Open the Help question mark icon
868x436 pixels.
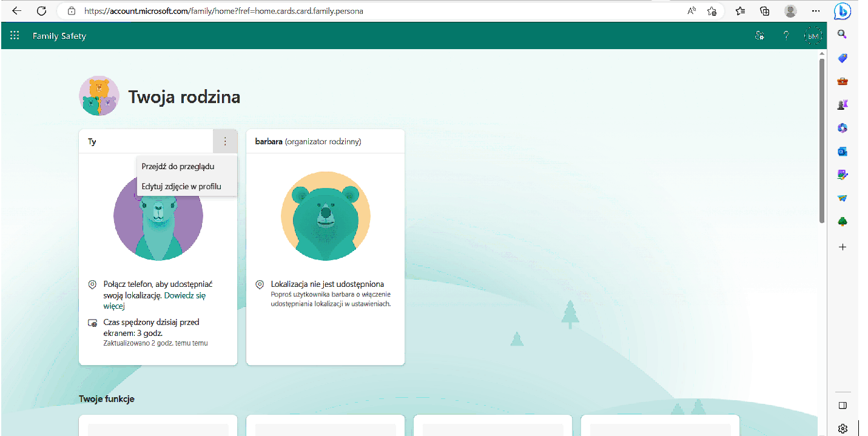pos(786,36)
